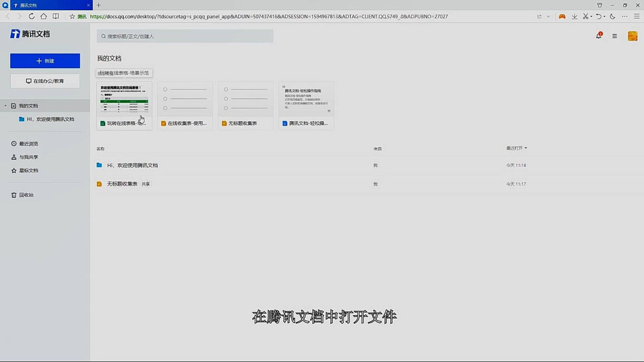The height and width of the screenshot is (362, 644).
Task: Open browser downloads
Action: pos(574,17)
